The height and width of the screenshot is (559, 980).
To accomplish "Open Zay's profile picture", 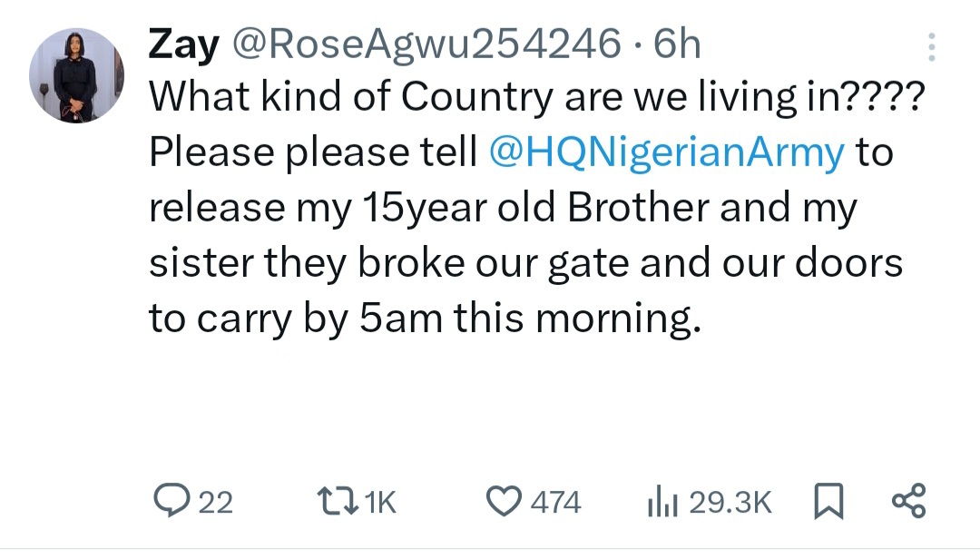I will tap(76, 75).
